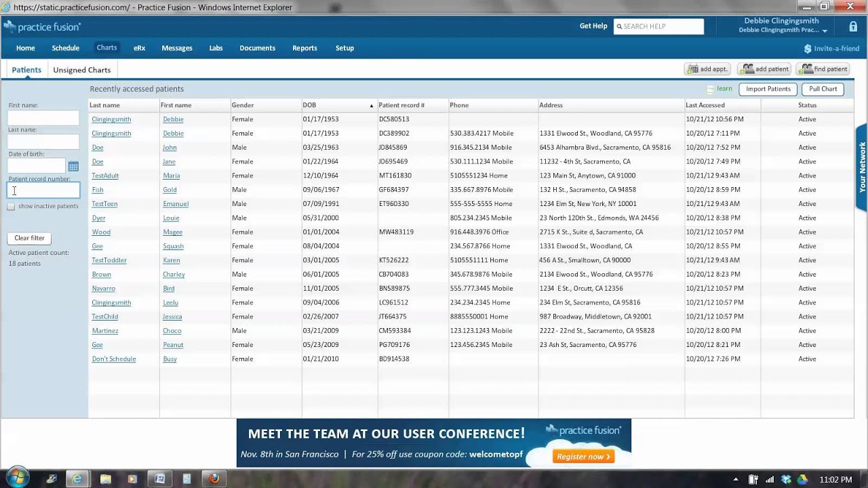Expand the Debbie Clingingsmith practice dropdown
Image resolution: width=868 pixels, height=488 pixels.
pyautogui.click(x=825, y=30)
